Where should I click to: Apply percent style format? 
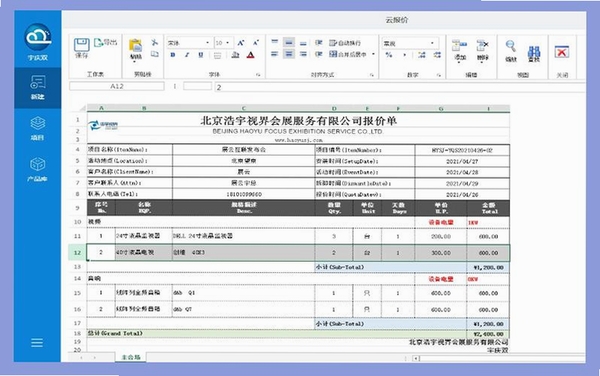(389, 55)
